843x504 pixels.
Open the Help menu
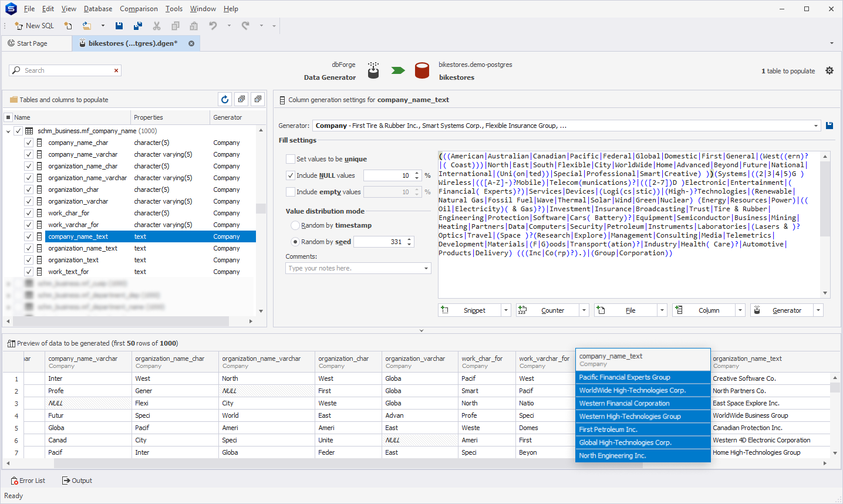[231, 9]
